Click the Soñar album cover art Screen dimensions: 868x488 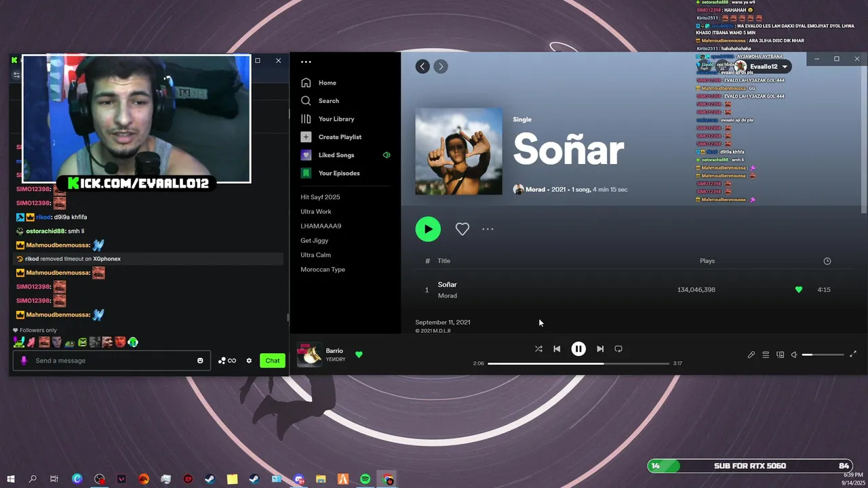tap(459, 152)
